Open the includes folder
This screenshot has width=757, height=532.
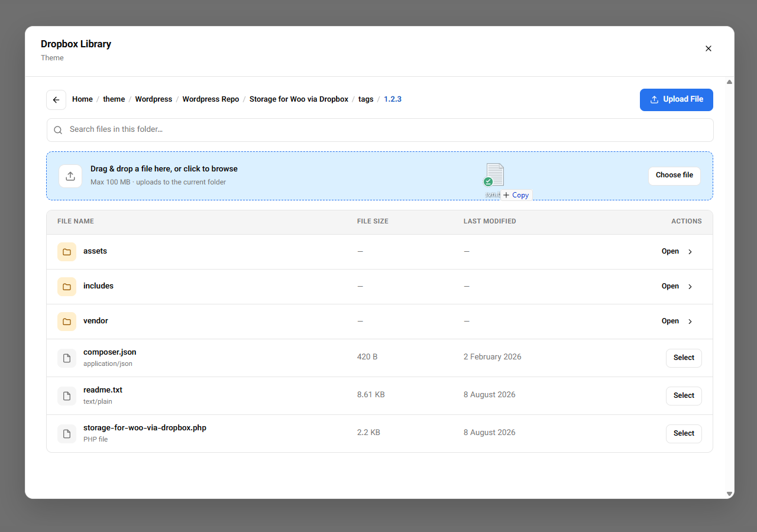[677, 287]
